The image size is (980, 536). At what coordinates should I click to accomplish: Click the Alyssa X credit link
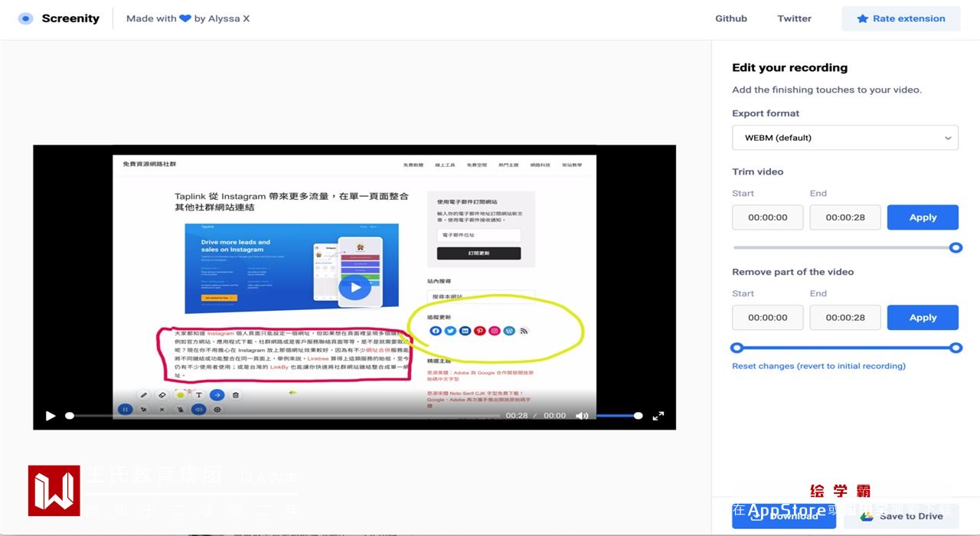coord(228,18)
